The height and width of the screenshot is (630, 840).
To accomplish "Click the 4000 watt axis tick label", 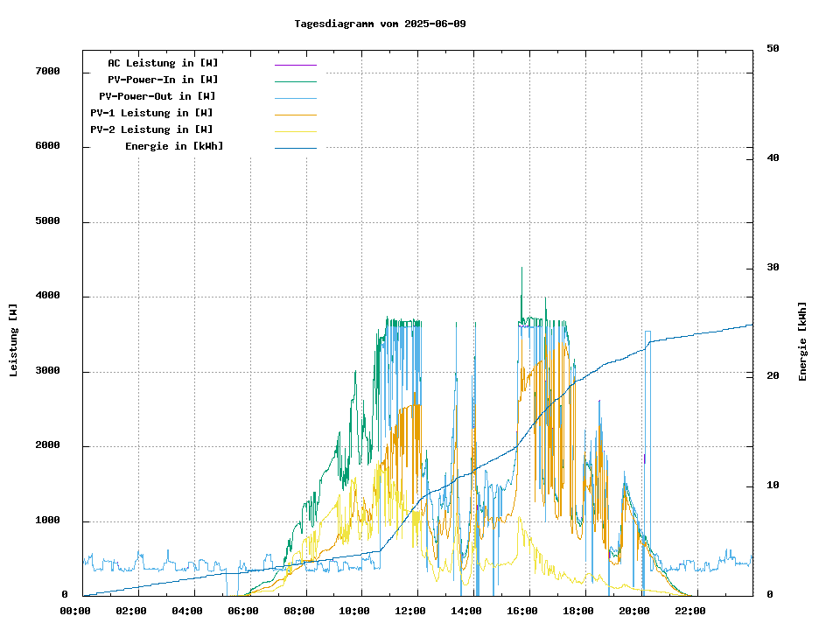I will tap(47, 296).
